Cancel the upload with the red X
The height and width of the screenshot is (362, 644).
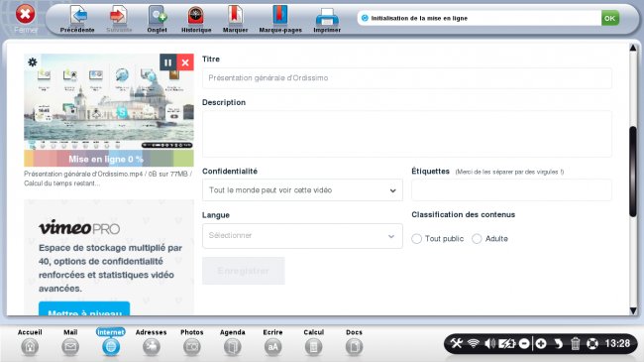(x=185, y=62)
